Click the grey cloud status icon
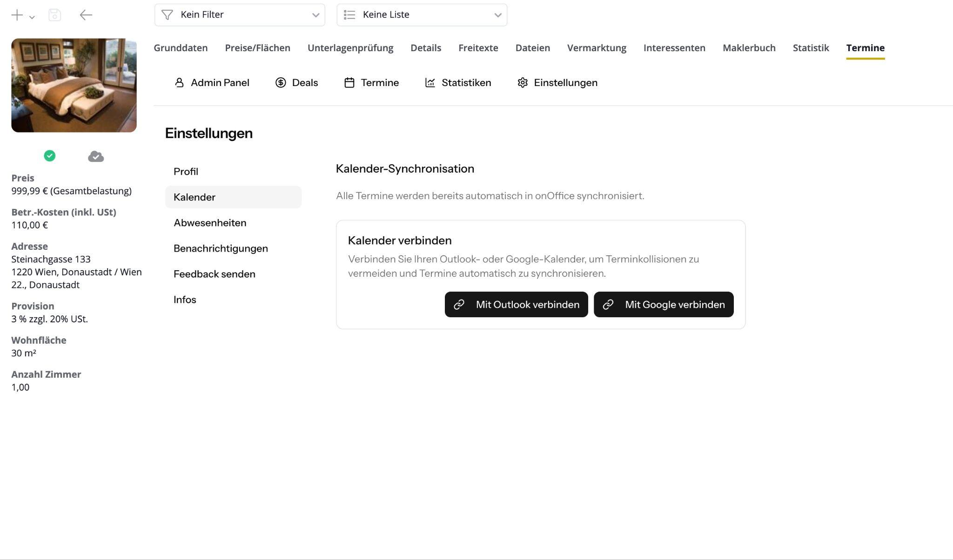This screenshot has height=560, width=953. 96,157
